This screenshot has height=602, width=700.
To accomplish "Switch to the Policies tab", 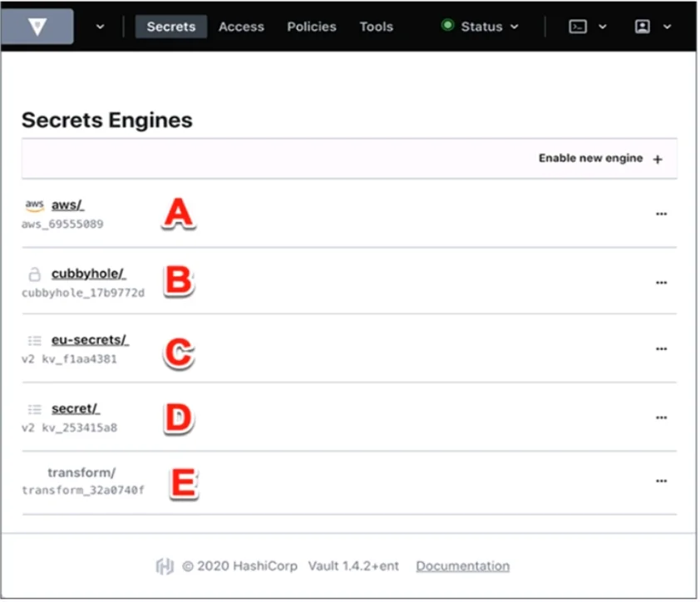I will pyautogui.click(x=312, y=27).
